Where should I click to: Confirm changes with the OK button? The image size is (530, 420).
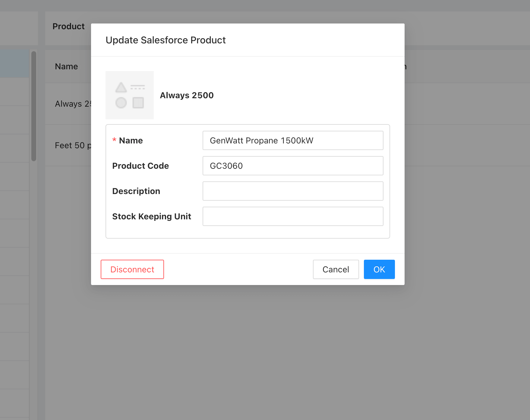379,269
